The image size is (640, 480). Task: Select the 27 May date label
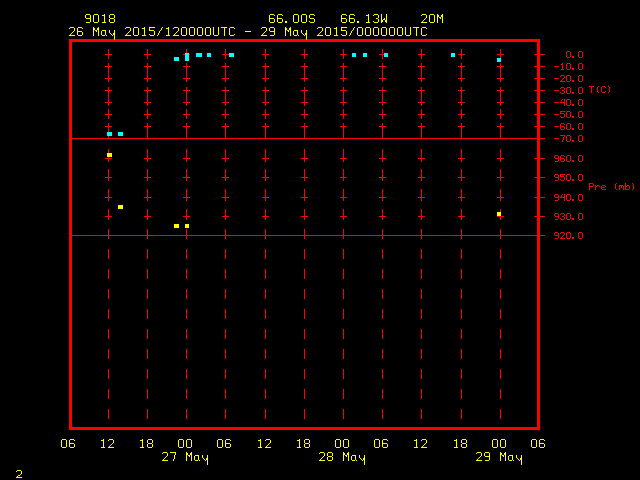(186, 458)
